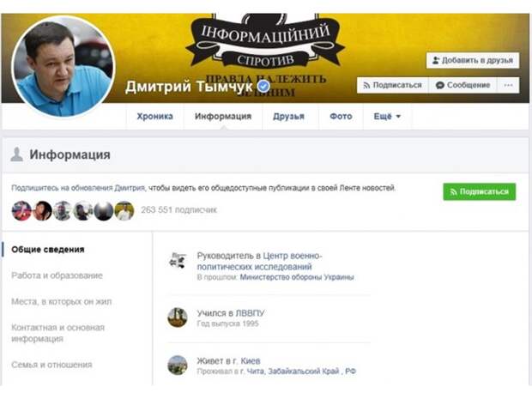Click the green Подписаться button
Viewport: 532px width, 399px height.
(480, 191)
